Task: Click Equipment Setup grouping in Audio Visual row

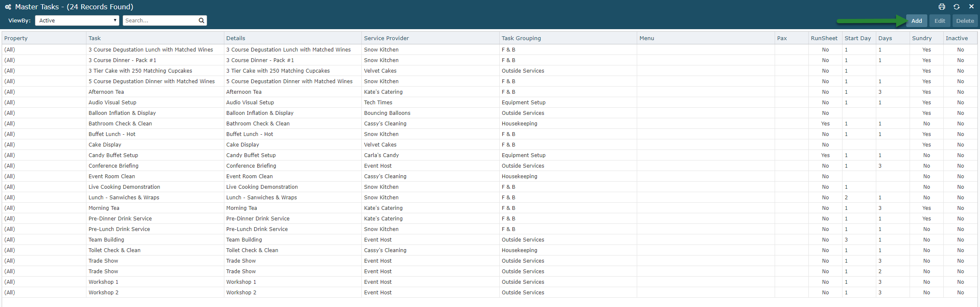Action: click(x=523, y=102)
